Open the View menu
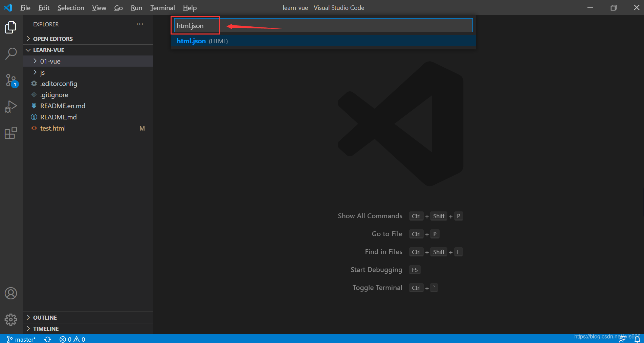 tap(99, 7)
